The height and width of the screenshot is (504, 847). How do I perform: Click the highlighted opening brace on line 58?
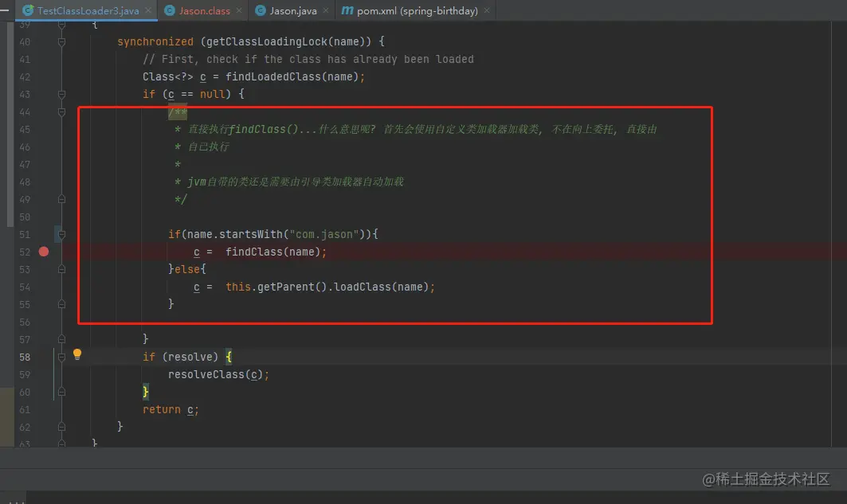pyautogui.click(x=229, y=357)
